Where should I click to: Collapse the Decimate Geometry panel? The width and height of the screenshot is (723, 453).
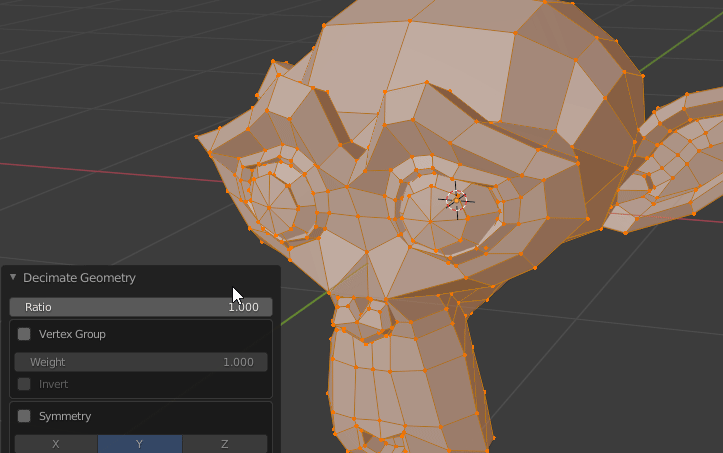coord(13,277)
